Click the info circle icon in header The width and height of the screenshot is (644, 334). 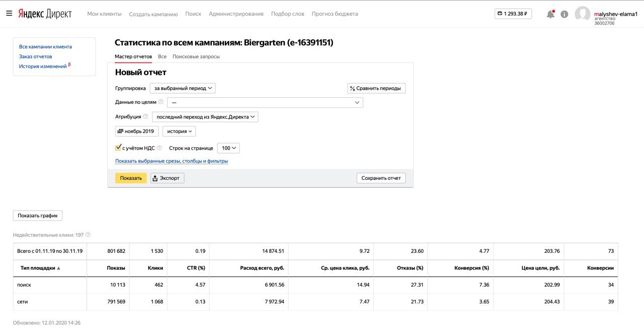(x=565, y=14)
